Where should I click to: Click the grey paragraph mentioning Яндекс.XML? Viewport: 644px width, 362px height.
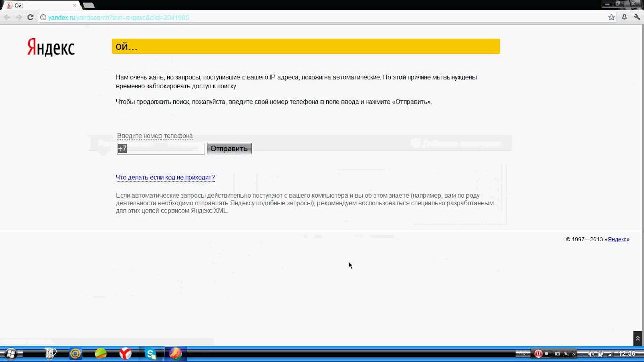pyautogui.click(x=304, y=203)
